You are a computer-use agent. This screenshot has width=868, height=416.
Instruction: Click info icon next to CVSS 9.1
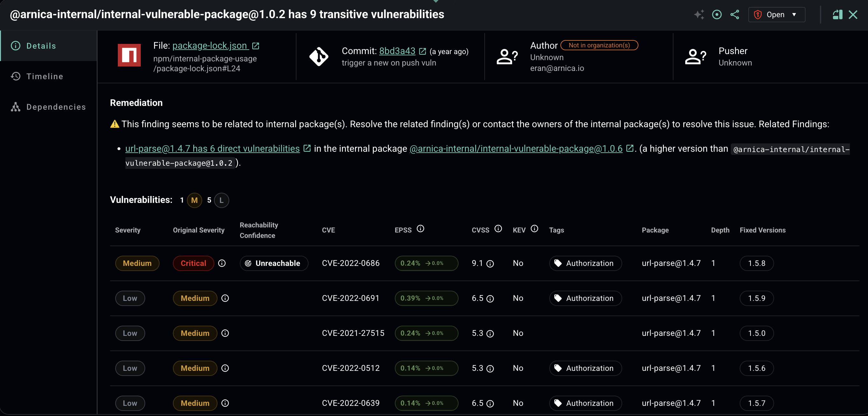point(490,264)
